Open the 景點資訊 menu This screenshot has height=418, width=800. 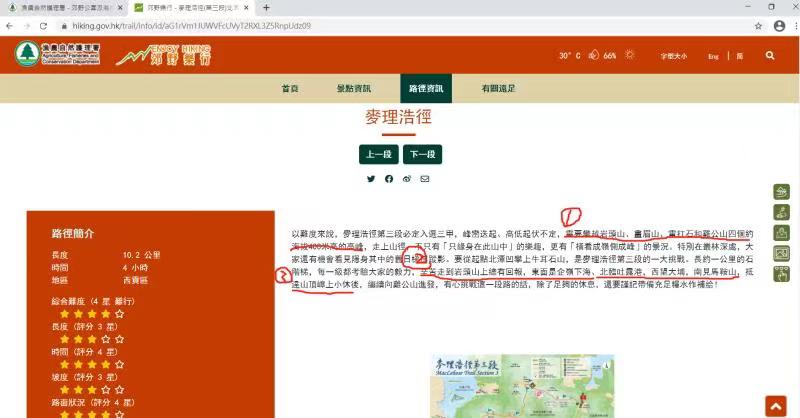[x=355, y=89]
